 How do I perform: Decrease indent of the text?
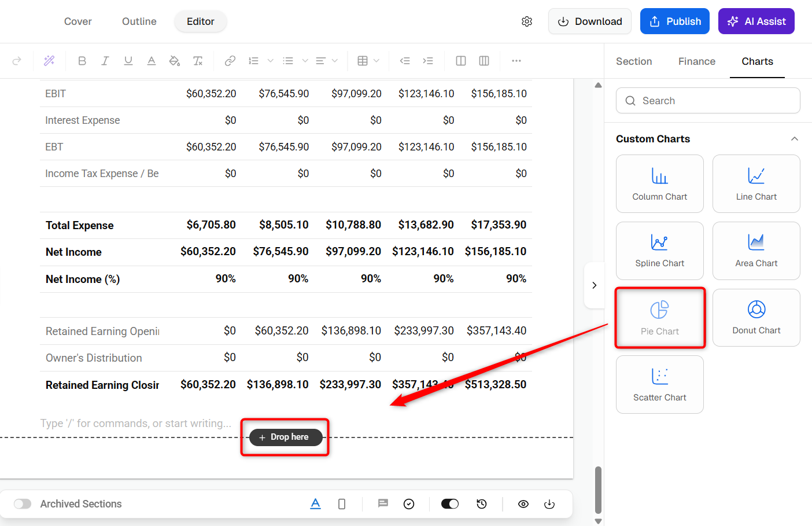[x=405, y=61]
